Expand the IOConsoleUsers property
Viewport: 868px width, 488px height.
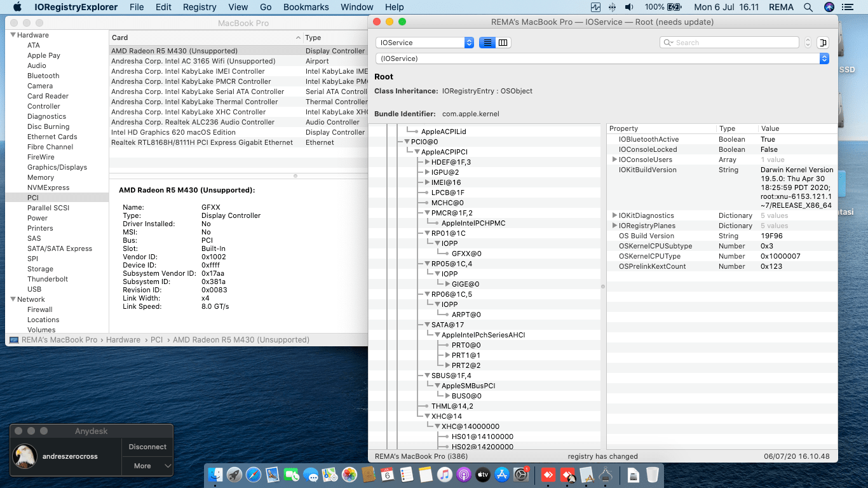[x=614, y=159]
